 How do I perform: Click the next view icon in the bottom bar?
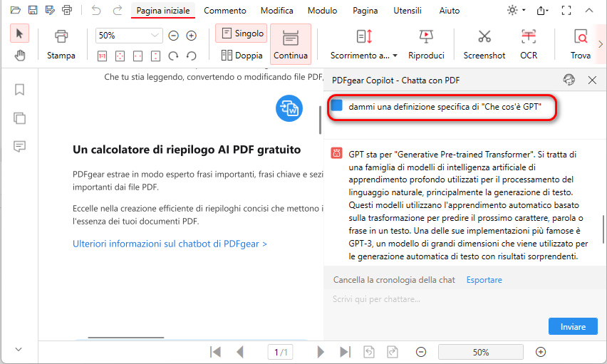[393, 352]
